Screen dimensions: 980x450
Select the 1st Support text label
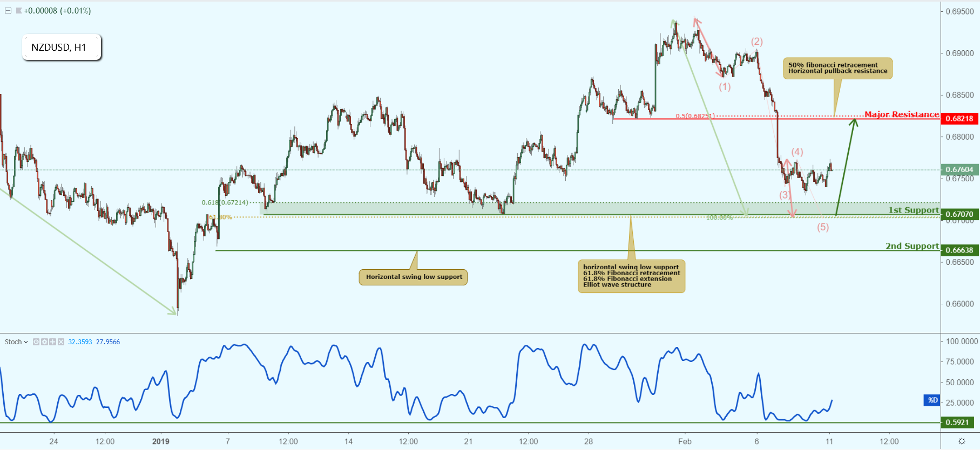914,210
